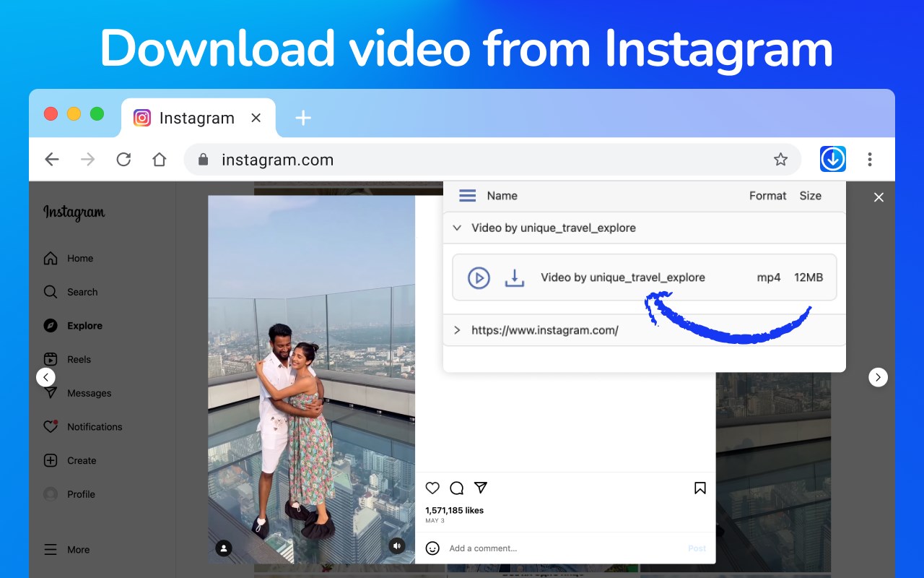Select the 12MB size value

(x=808, y=277)
